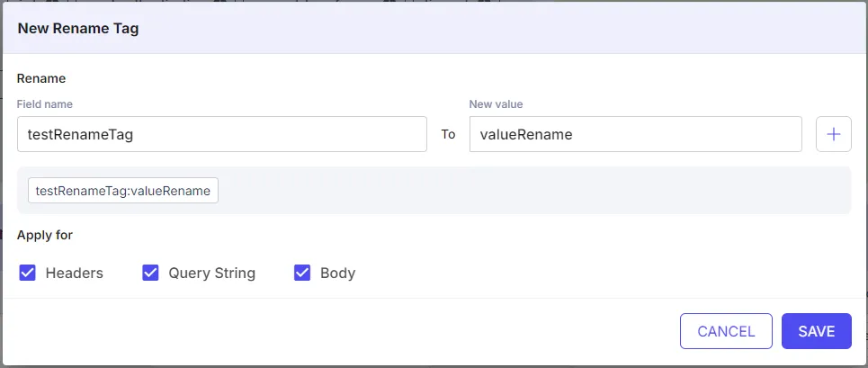Select the testRenameTag:valueRename tag chip

click(123, 191)
